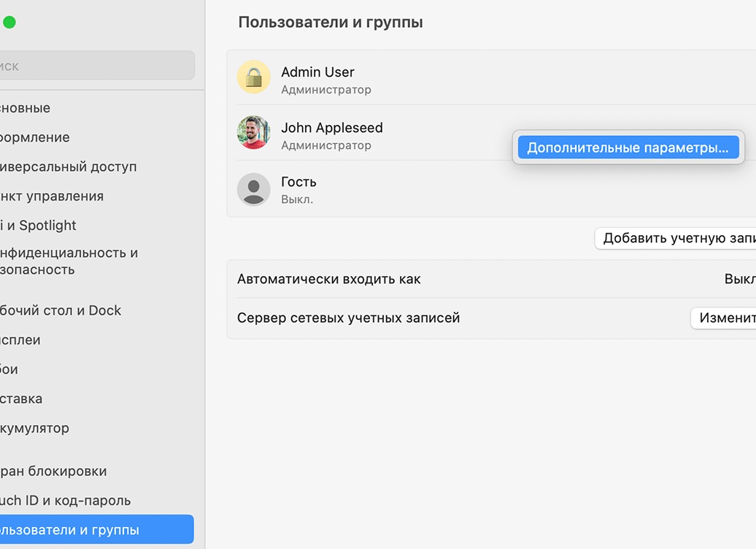The width and height of the screenshot is (756, 549).
Task: Click the Пользователи и группы page title
Action: 331,22
